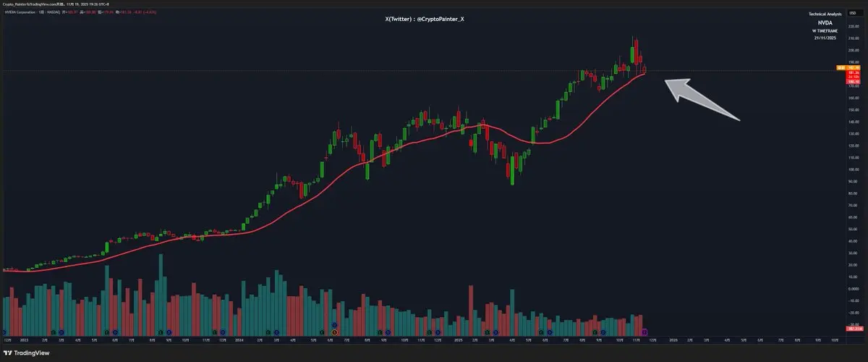Click the 2023 label on the time axis

tap(22, 339)
